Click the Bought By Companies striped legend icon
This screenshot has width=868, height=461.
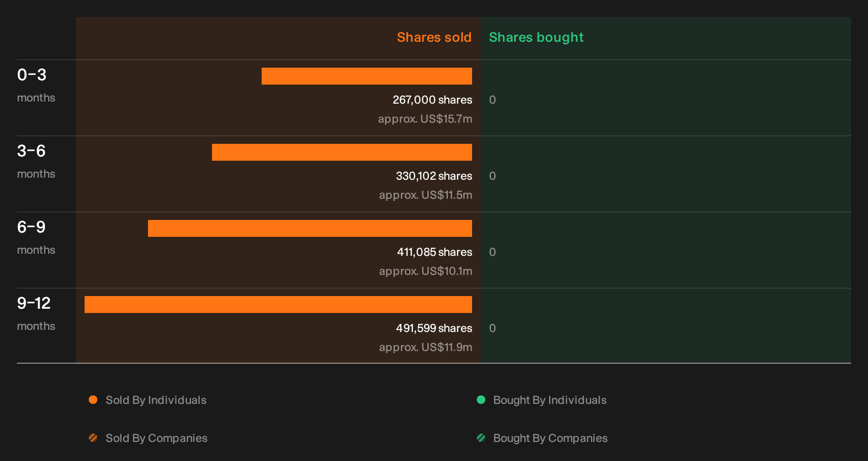point(481,438)
